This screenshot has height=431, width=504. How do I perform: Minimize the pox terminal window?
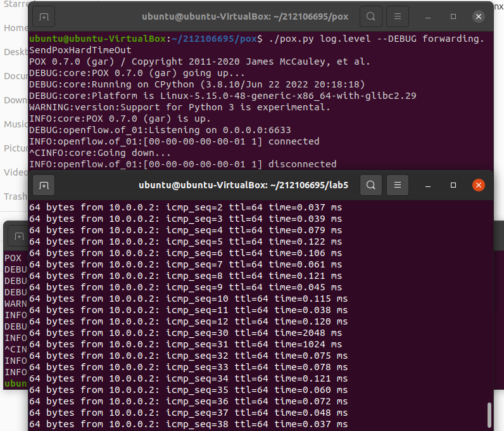pyautogui.click(x=428, y=16)
